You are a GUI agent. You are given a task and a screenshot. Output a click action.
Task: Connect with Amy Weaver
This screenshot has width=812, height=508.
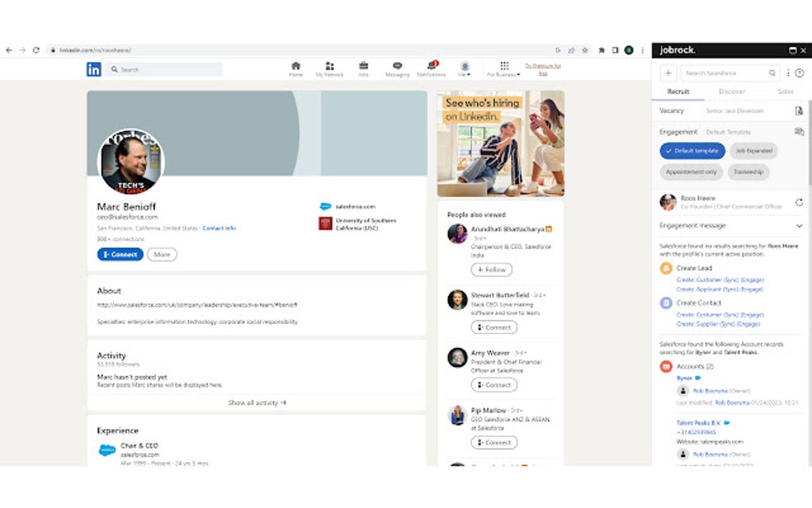click(494, 385)
